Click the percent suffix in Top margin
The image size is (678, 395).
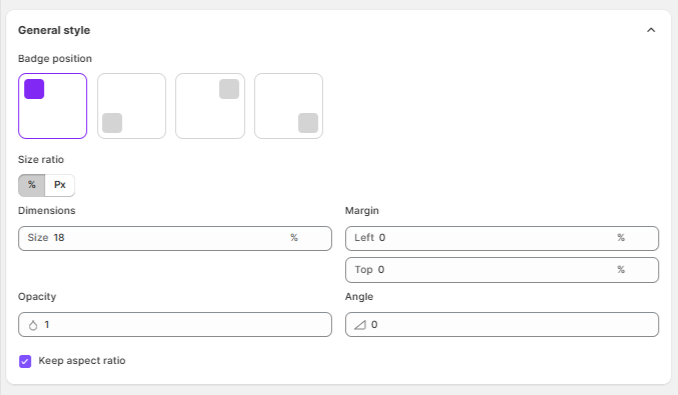tap(621, 269)
